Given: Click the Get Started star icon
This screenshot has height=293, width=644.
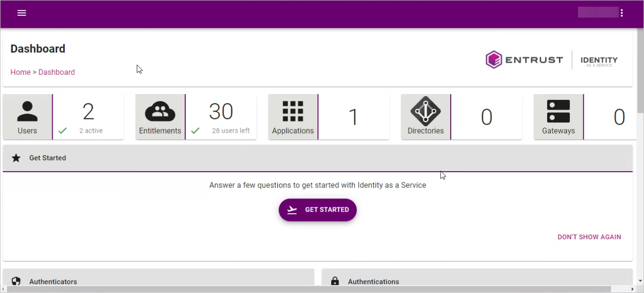Looking at the screenshot, I should pyautogui.click(x=16, y=158).
